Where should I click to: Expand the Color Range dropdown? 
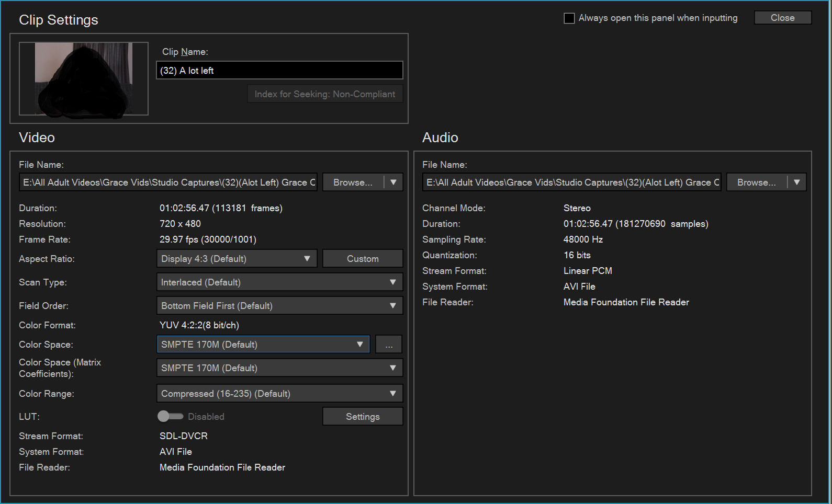point(279,394)
